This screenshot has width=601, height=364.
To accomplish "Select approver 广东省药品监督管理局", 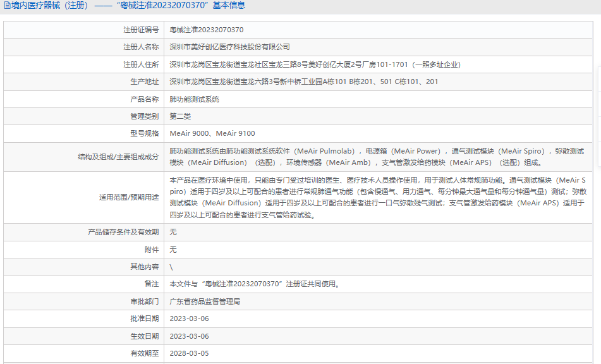I will click(205, 301).
